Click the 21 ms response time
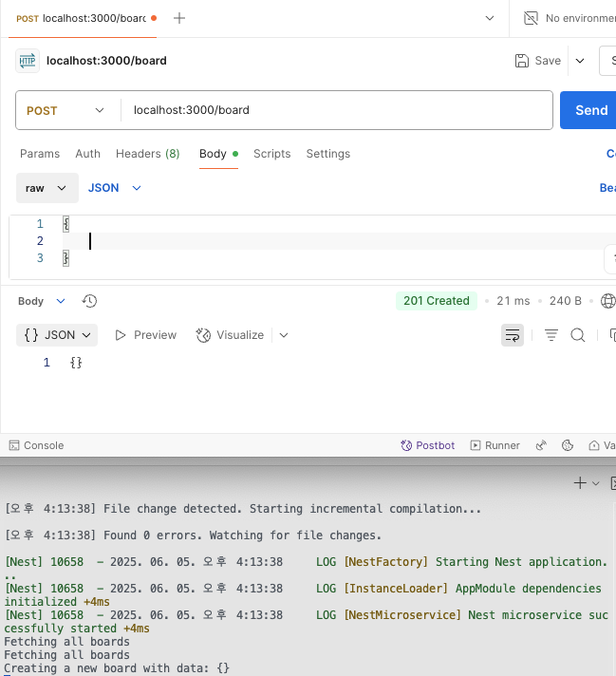 tap(513, 301)
